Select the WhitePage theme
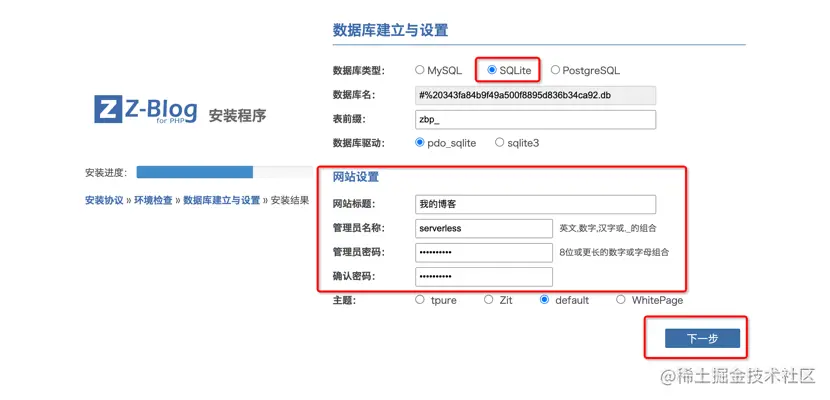The image size is (830, 400). pos(621,299)
